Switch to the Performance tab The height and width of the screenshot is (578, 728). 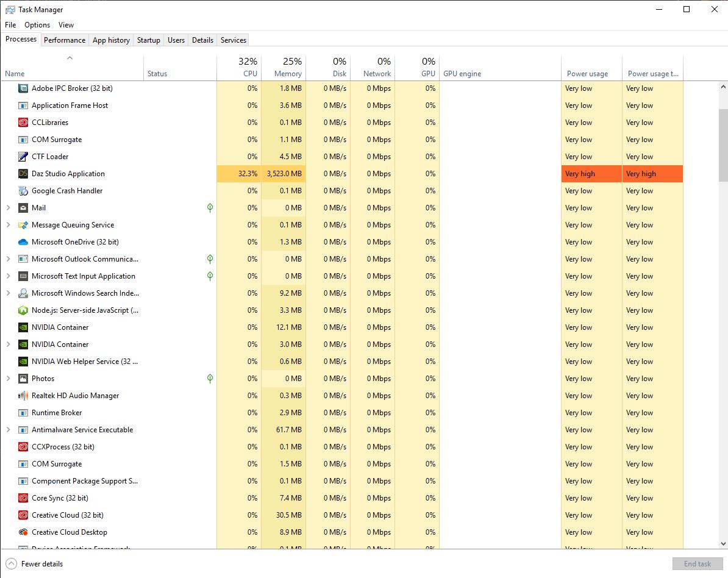[65, 40]
